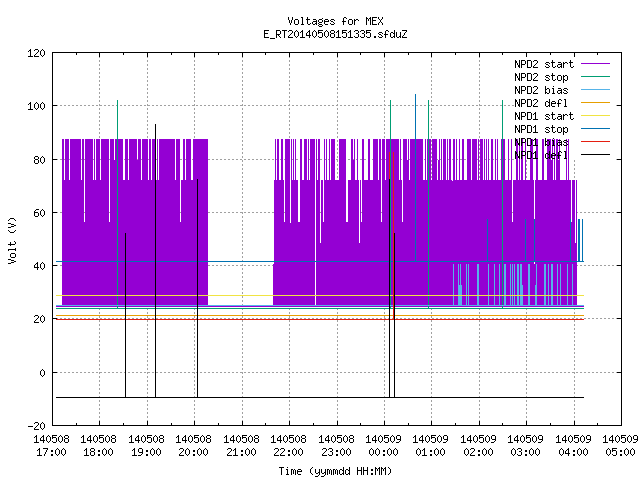Click the 'Volt (V)' y-axis label
This screenshot has width=640, height=480.
[x=12, y=241]
